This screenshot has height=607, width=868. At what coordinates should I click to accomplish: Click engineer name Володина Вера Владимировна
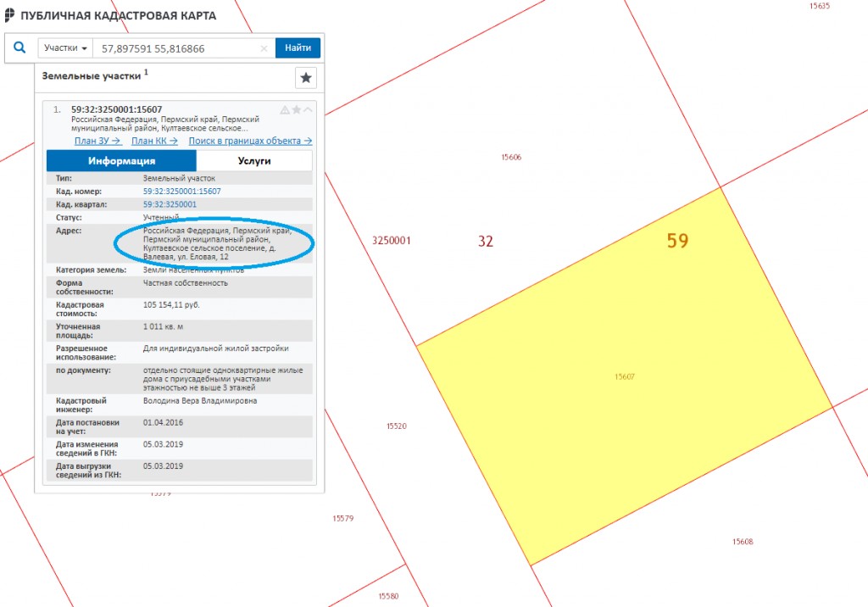pyautogui.click(x=200, y=400)
